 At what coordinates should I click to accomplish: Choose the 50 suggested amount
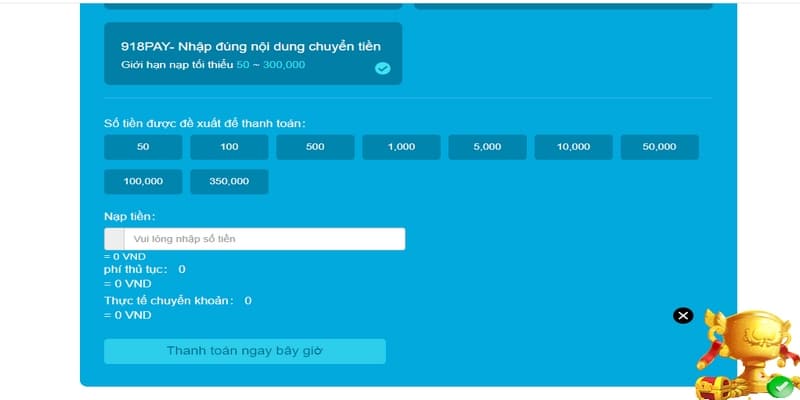143,147
